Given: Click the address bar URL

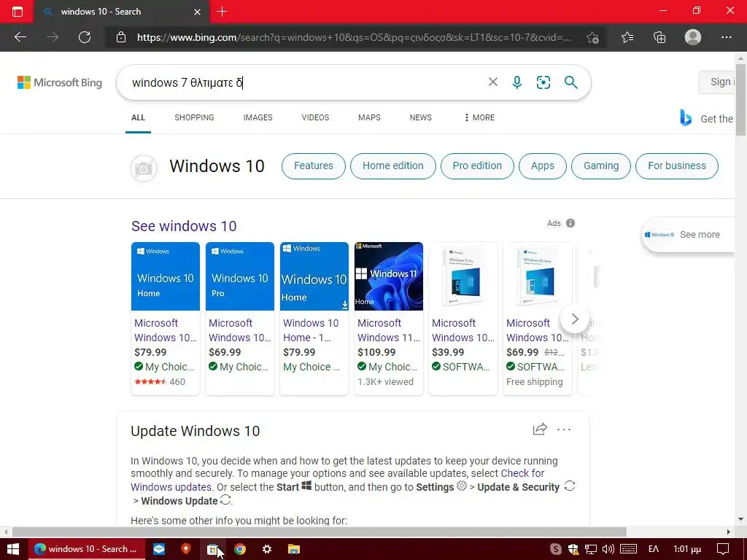Looking at the screenshot, I should 354,37.
